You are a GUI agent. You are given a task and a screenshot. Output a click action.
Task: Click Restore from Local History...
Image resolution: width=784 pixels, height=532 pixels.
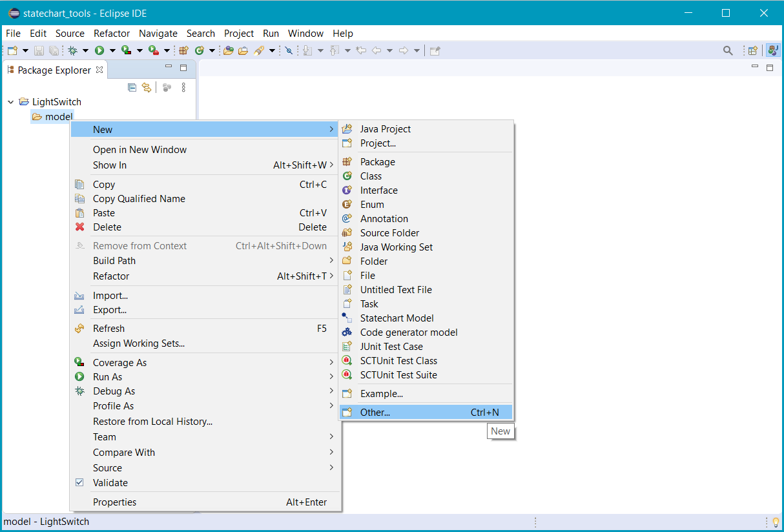point(205,422)
